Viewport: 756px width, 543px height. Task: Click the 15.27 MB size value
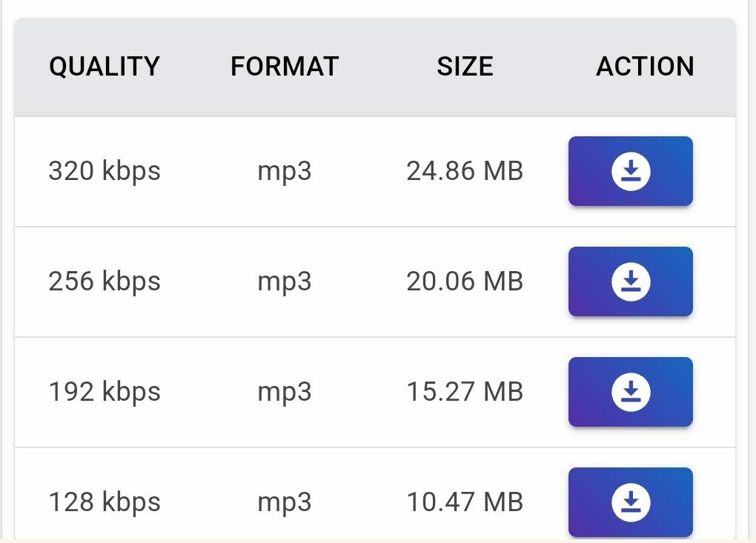(465, 392)
